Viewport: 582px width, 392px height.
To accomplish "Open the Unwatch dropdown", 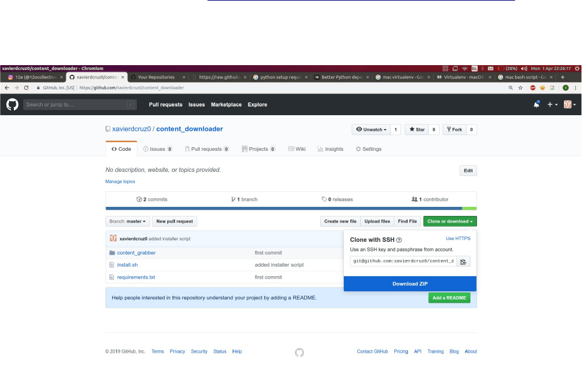I will pyautogui.click(x=371, y=130).
